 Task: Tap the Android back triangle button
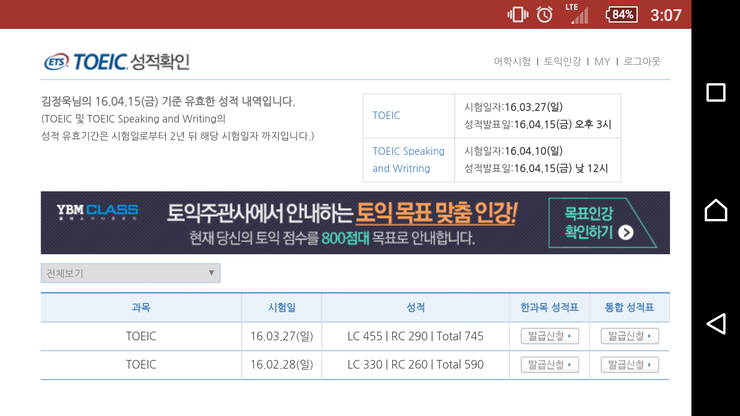715,324
